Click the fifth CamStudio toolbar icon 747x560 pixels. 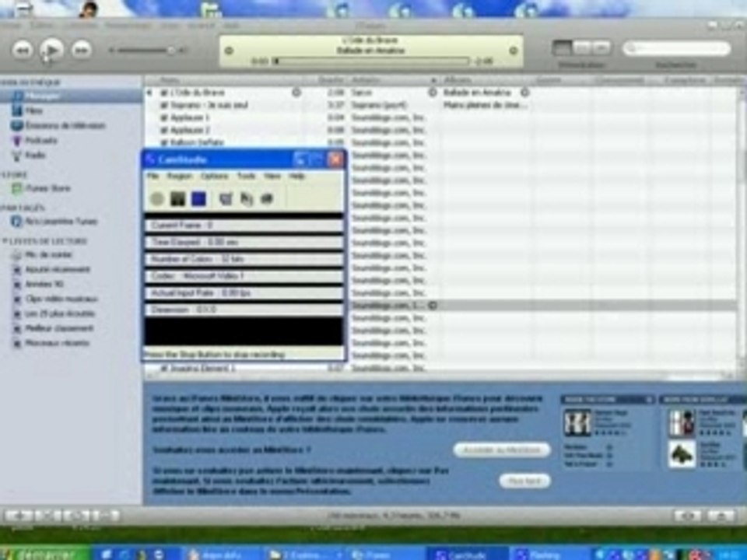(247, 199)
